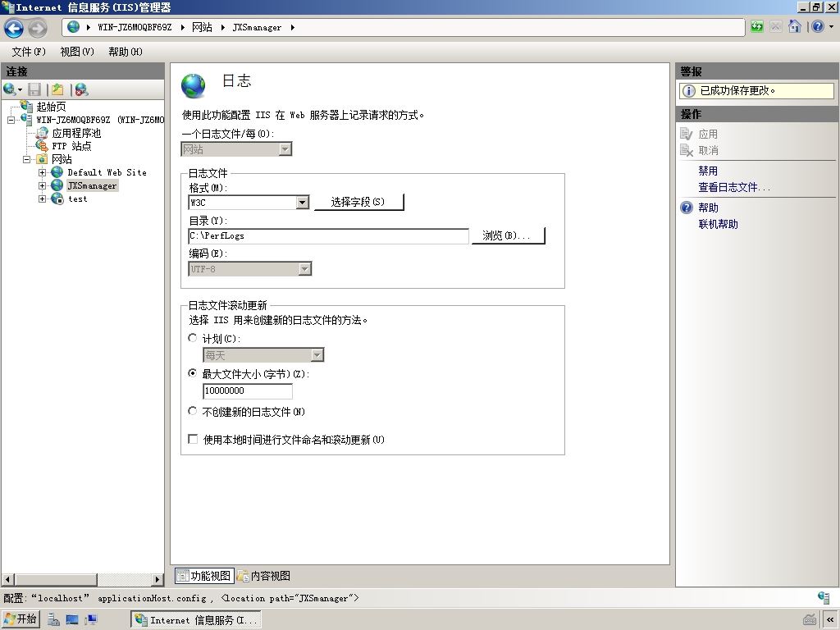Select the 应用程序池 application pools node
The image size is (840, 630).
[76, 133]
